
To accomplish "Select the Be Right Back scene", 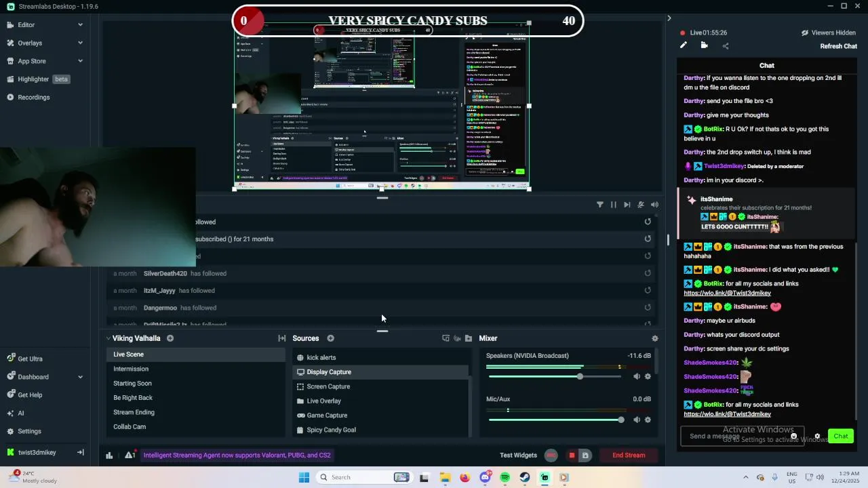I will (x=197, y=398).
